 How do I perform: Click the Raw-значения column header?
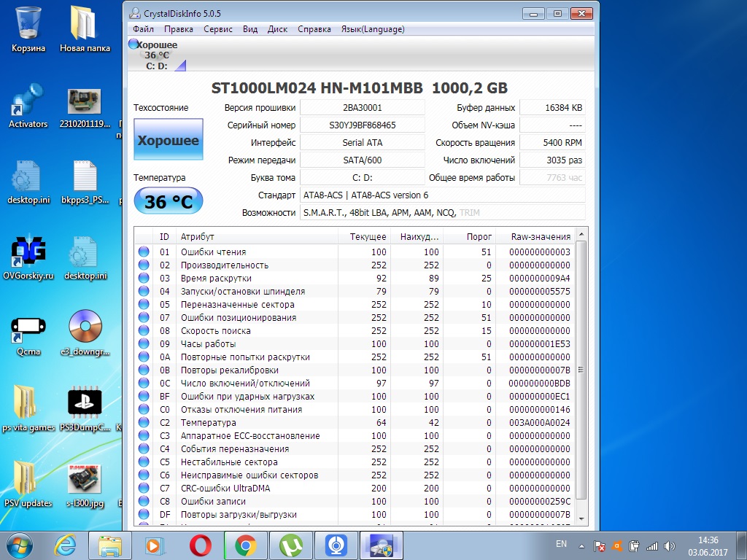[540, 237]
